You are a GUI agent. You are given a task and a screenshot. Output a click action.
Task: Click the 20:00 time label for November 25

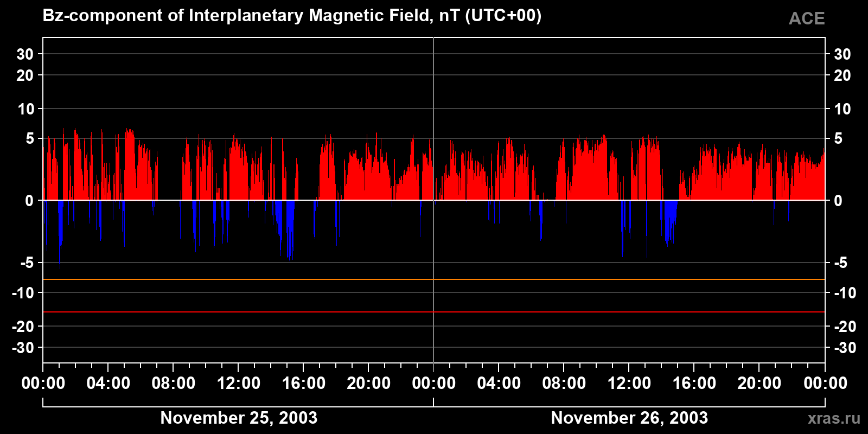[369, 384]
